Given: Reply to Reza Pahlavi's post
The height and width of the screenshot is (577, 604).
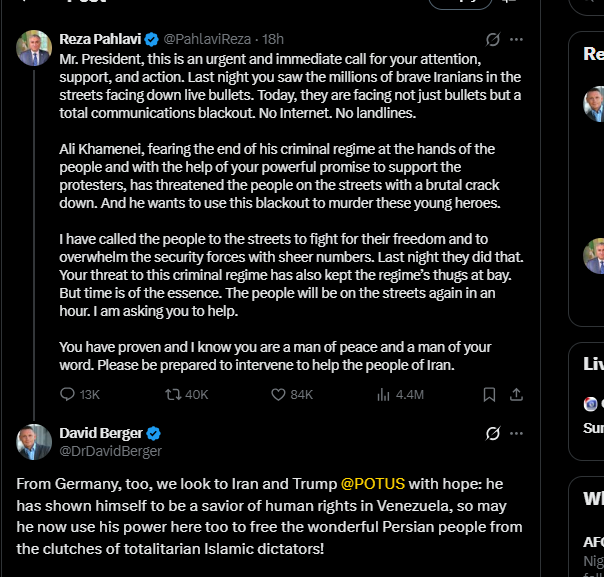Looking at the screenshot, I should (68, 394).
